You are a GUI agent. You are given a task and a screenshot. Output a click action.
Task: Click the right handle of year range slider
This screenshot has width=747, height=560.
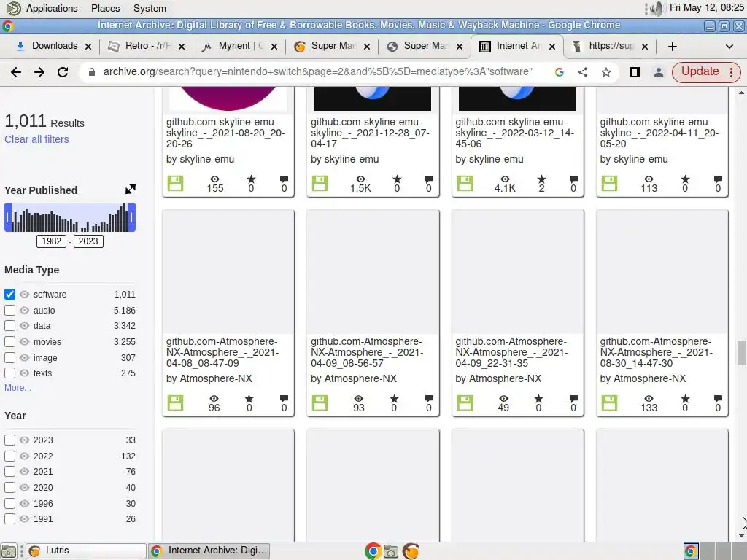click(132, 217)
